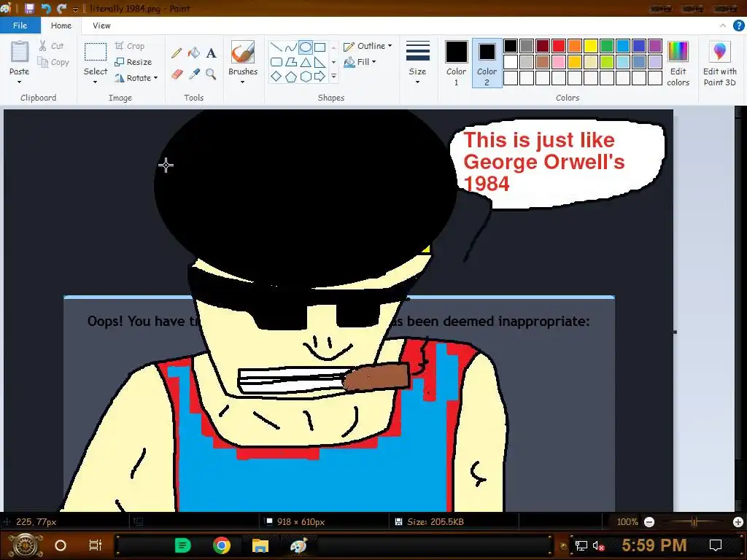Select the Magnifier tool
747x560 pixels.
pos(211,74)
